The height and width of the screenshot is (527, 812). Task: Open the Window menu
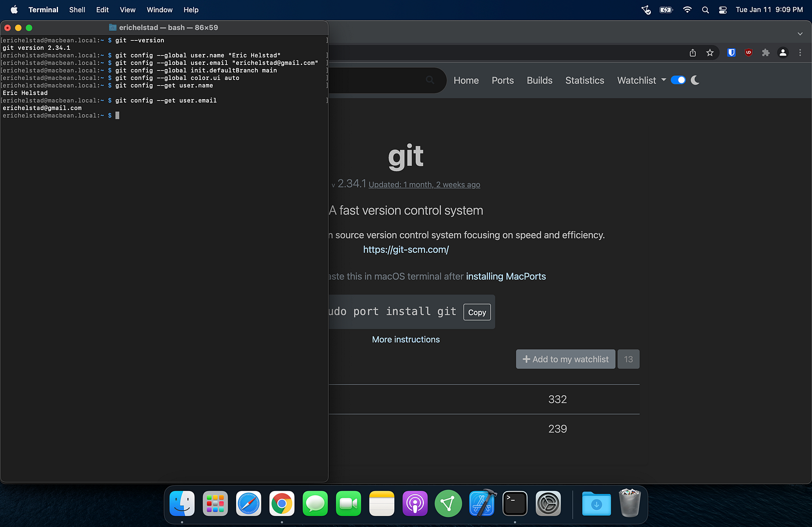tap(159, 10)
